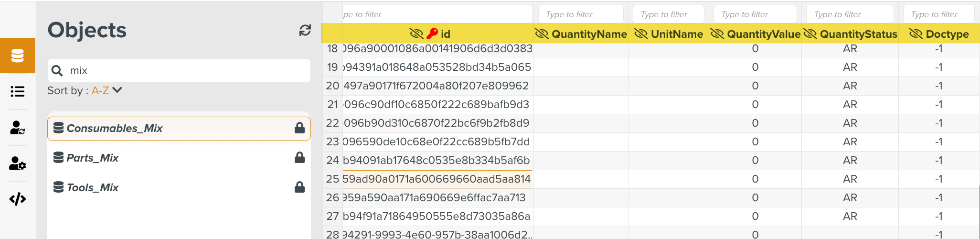
Task: Click the lock icon on Tools_Mix
Action: tap(299, 187)
